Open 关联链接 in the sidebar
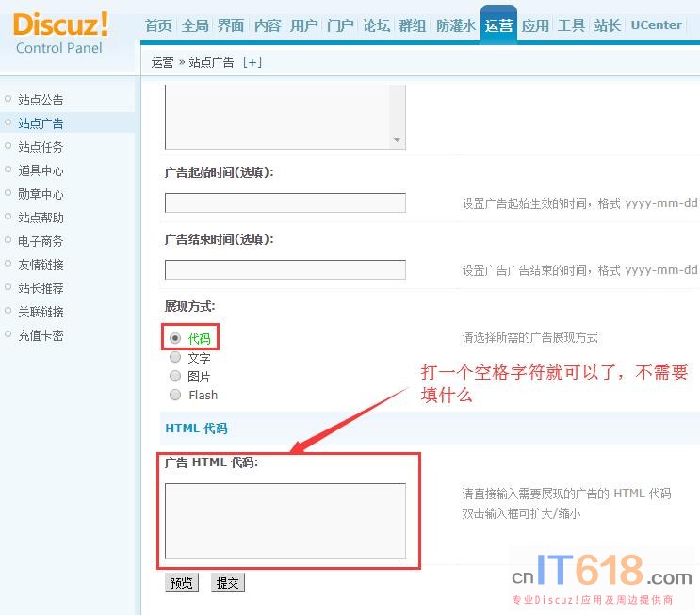Image resolution: width=700 pixels, height=615 pixels. 41,312
